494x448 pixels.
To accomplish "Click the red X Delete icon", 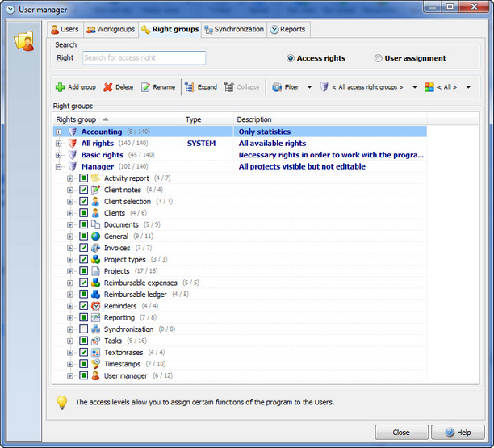I will tap(107, 87).
